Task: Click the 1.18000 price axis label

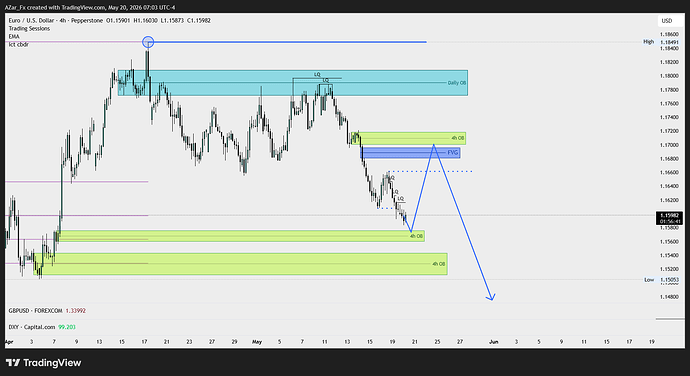Action: tap(669, 76)
